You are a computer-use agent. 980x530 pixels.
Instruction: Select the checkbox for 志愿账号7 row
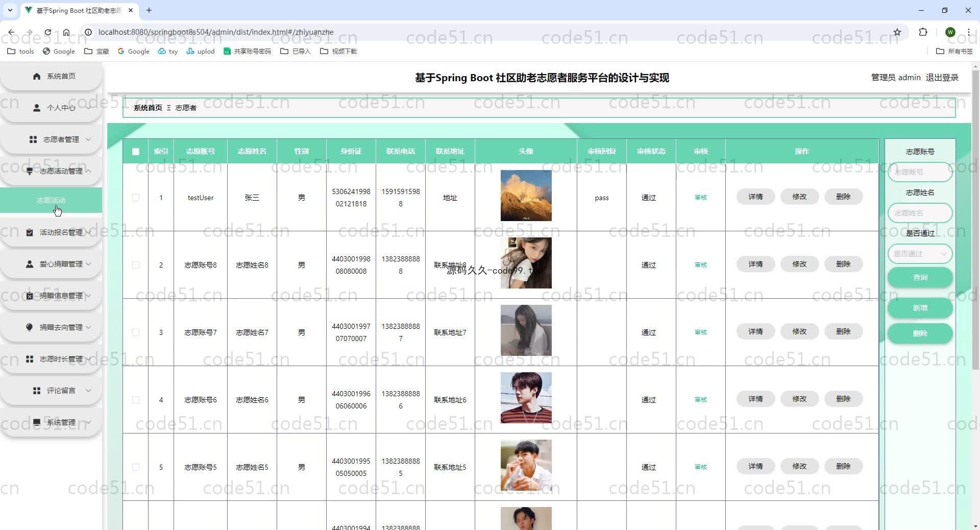click(135, 332)
